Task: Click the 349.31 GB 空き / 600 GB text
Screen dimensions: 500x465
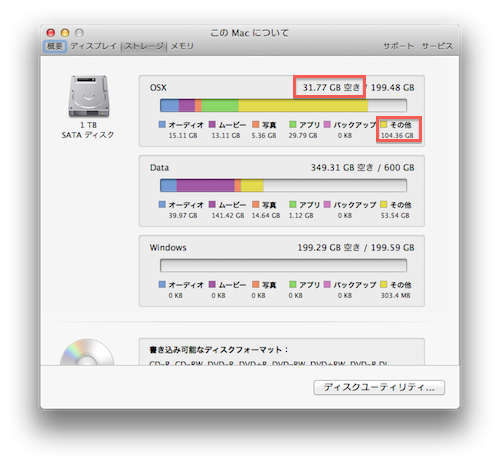Action: click(x=363, y=168)
